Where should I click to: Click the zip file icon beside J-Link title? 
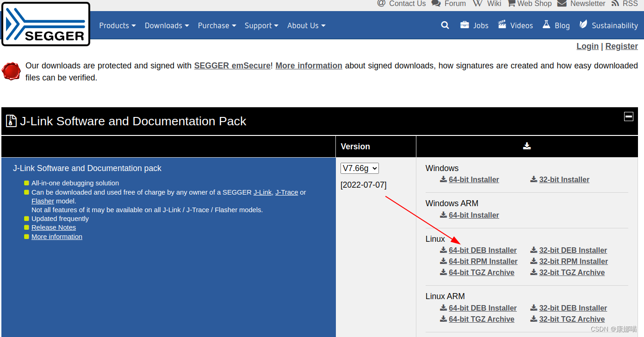tap(11, 121)
